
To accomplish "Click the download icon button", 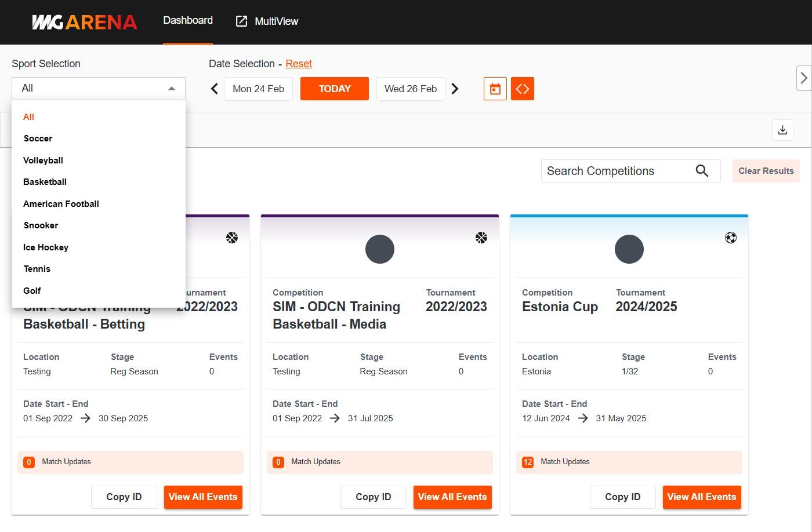I will point(782,130).
